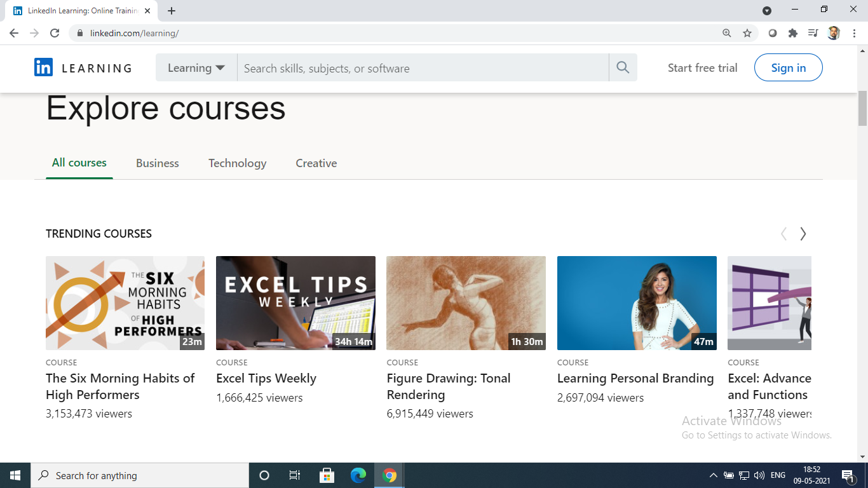This screenshot has width=868, height=488.
Task: Click the volume speaker tray icon
Action: coord(759,475)
